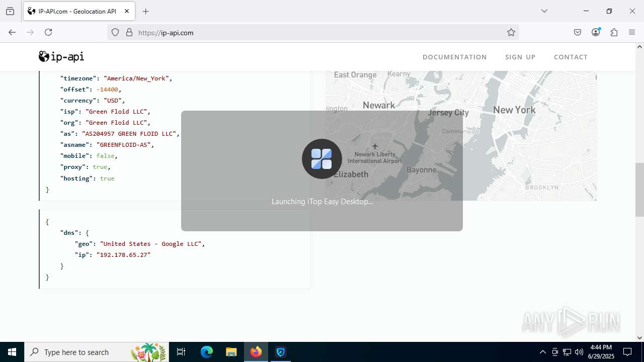Show site security padlock information

129,32
